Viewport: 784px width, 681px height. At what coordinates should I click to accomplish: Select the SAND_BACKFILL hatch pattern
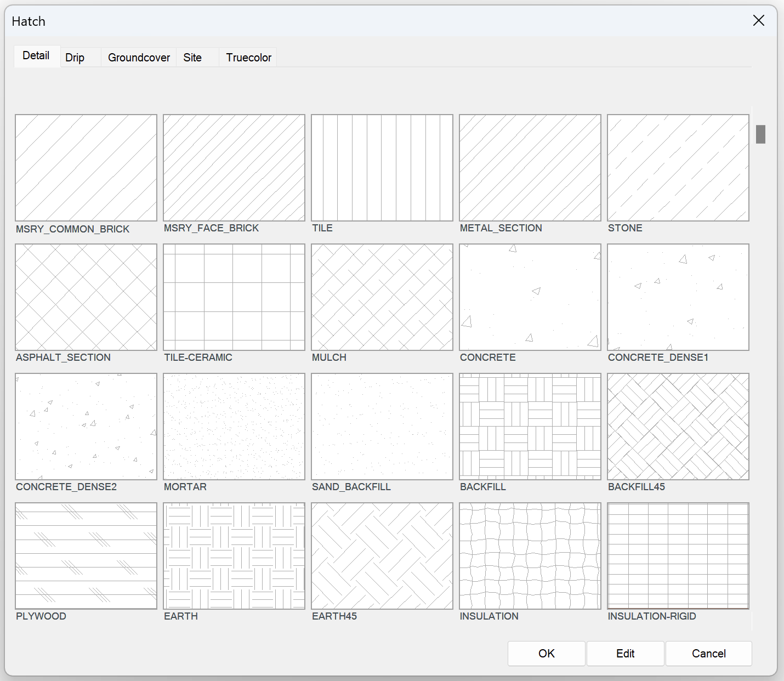pos(382,427)
